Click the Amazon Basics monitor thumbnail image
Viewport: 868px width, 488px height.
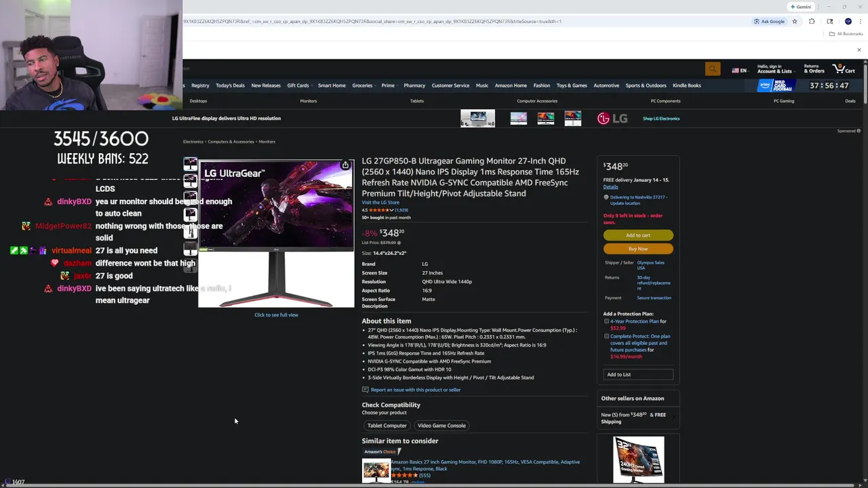tap(376, 470)
